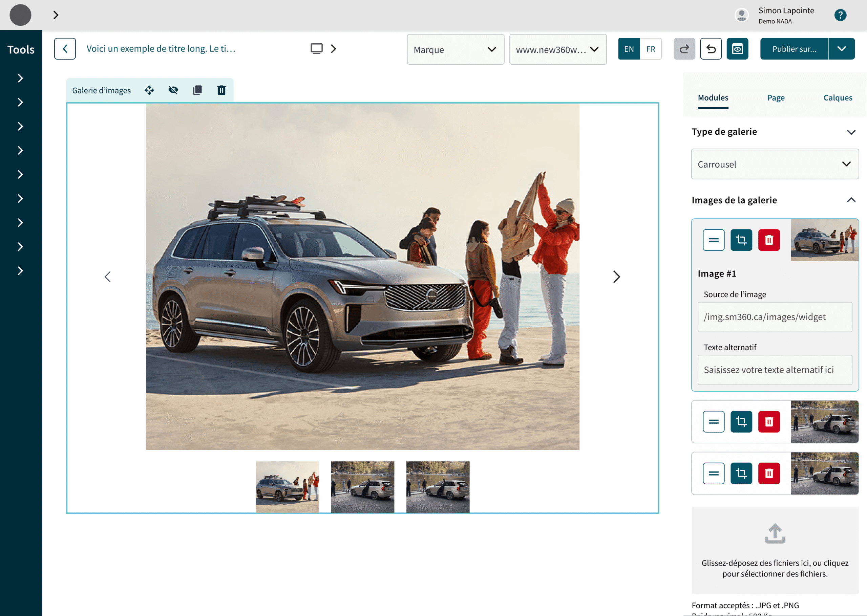
Task: Open the crop tool on the second gallery image
Action: coord(741,421)
